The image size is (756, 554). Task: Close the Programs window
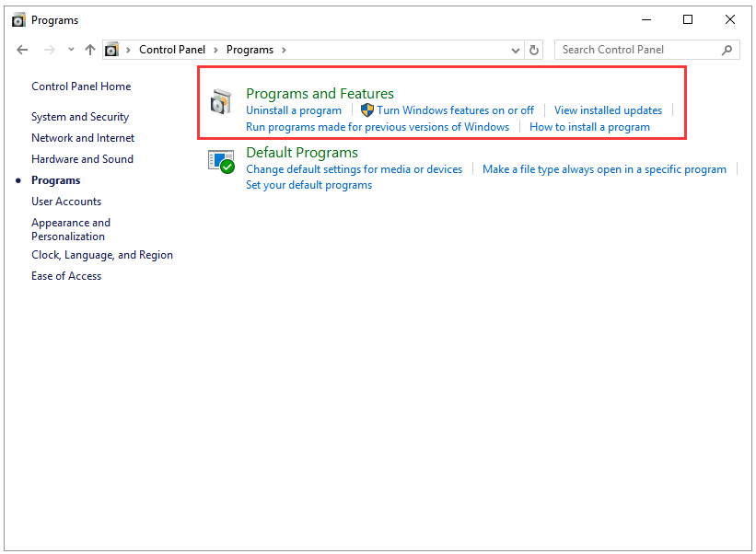point(730,19)
